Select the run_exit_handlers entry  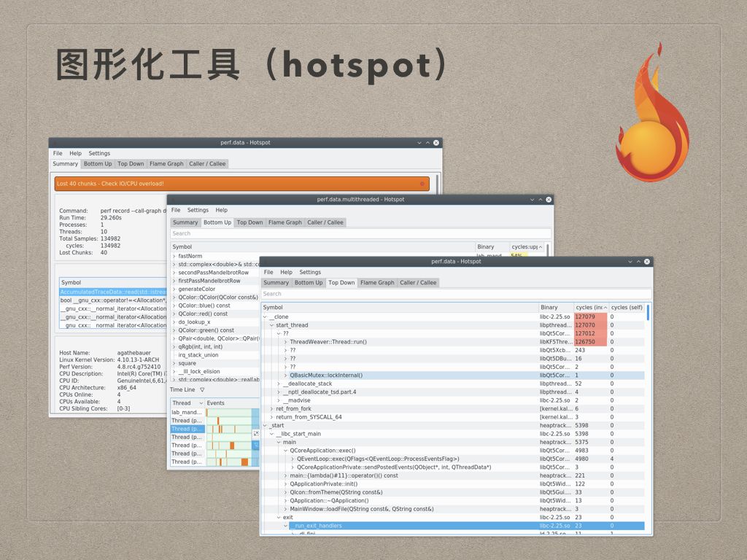pyautogui.click(x=317, y=526)
